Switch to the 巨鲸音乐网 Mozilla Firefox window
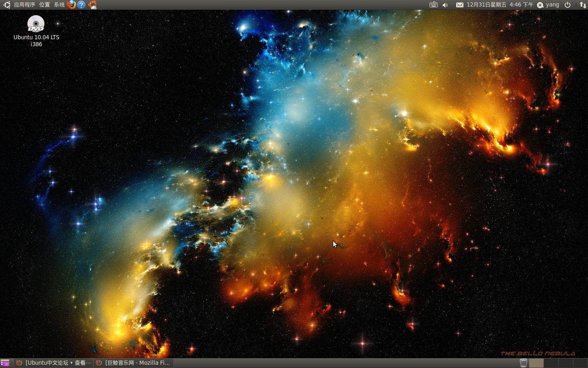The height and width of the screenshot is (368, 588). (x=134, y=363)
